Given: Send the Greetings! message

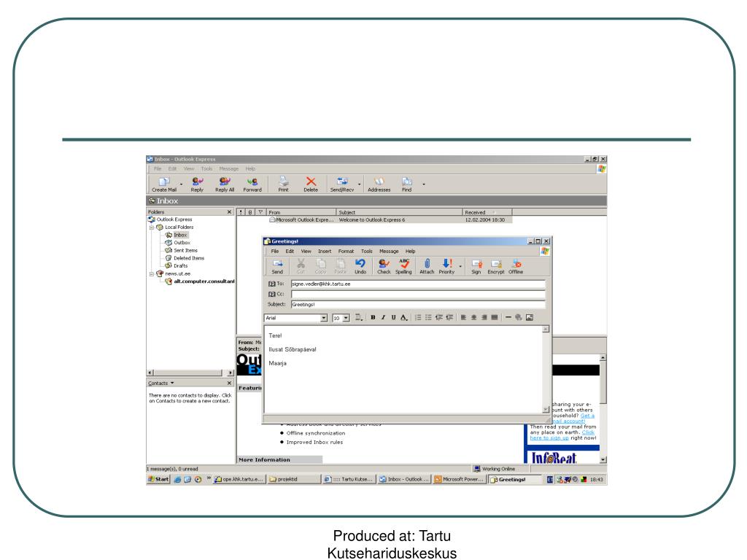Looking at the screenshot, I should click(x=277, y=266).
